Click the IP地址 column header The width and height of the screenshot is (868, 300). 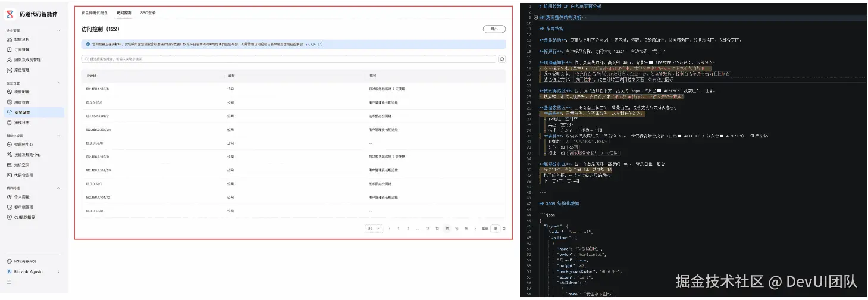click(91, 76)
